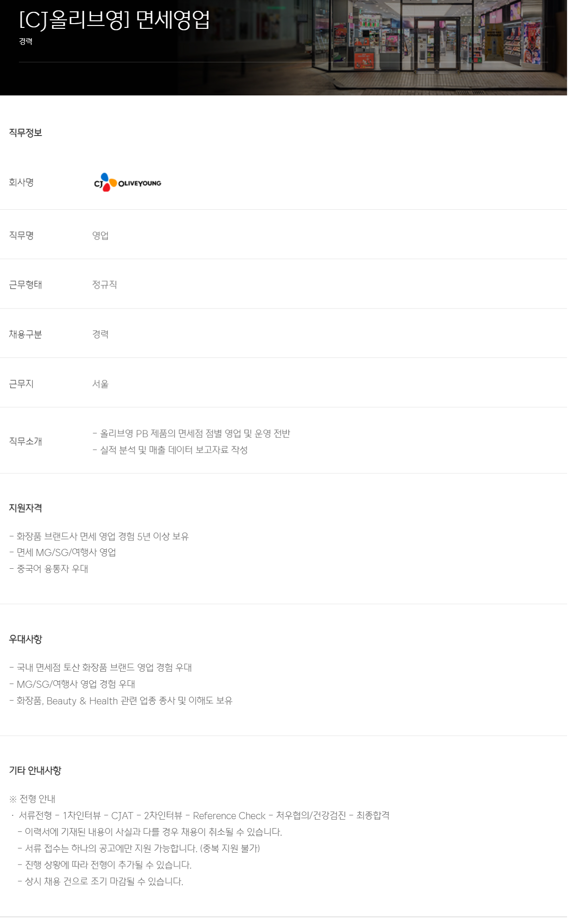
Task: Click the 경력 tag under the title
Action: (26, 42)
